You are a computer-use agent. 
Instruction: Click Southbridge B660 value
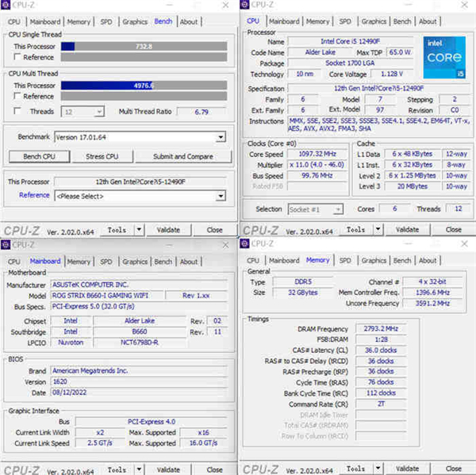click(140, 331)
